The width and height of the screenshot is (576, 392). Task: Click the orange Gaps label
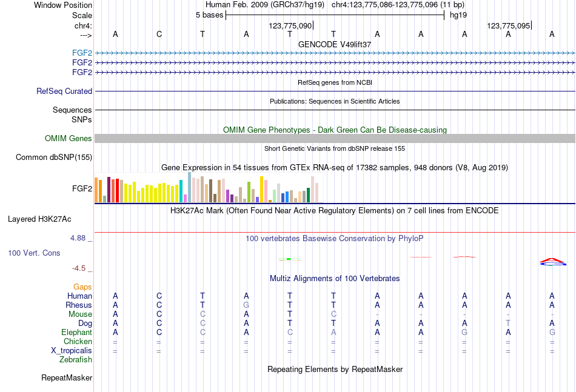[82, 287]
